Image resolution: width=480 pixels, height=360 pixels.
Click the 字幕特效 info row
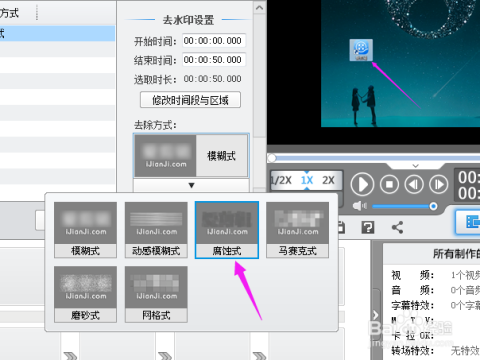coord(435,305)
